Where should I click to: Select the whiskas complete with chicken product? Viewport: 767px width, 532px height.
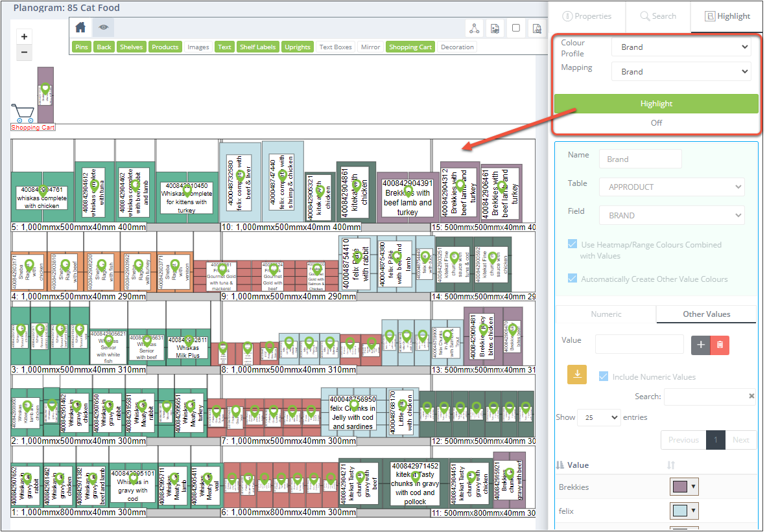pos(42,198)
